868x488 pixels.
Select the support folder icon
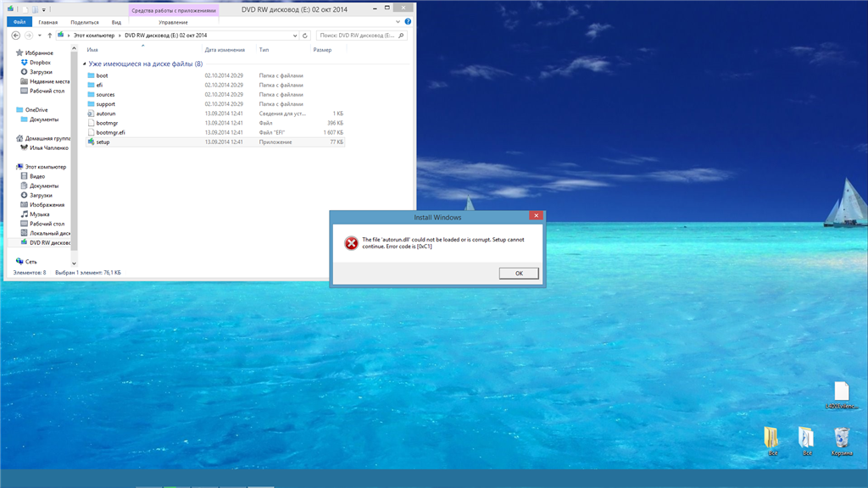91,103
